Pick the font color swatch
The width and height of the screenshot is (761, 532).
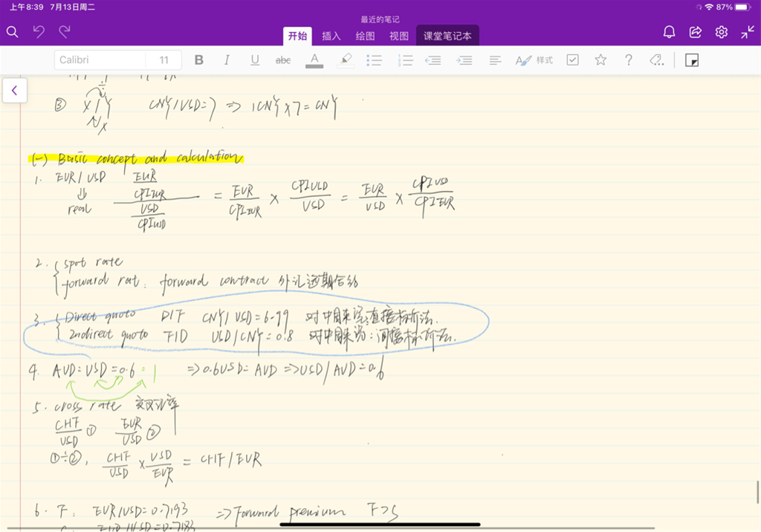314,60
